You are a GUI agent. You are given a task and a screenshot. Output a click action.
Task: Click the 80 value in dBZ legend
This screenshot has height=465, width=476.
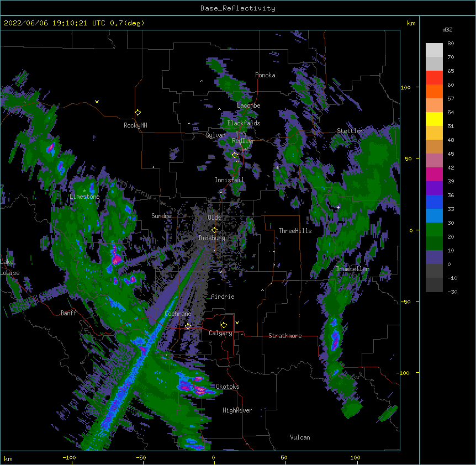pos(451,44)
